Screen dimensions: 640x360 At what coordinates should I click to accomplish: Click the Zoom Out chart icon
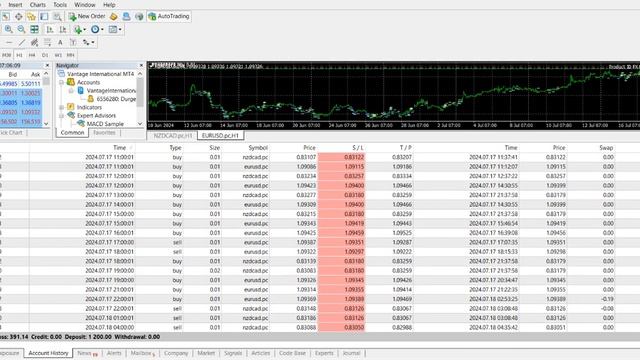pyautogui.click(x=21, y=29)
